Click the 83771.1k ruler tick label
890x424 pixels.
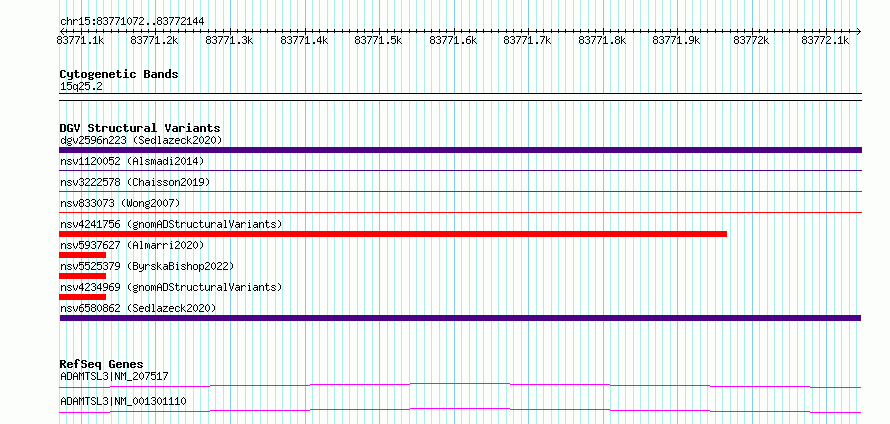(80, 40)
